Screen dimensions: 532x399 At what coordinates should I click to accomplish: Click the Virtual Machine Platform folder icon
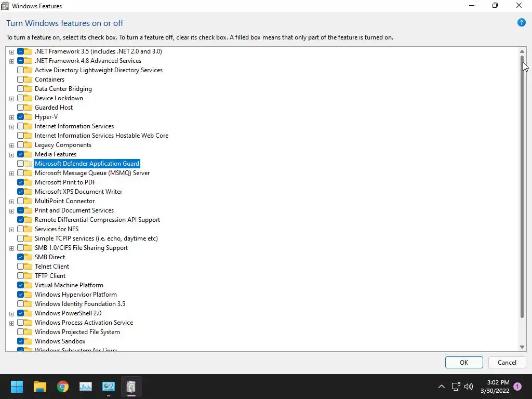coord(28,285)
